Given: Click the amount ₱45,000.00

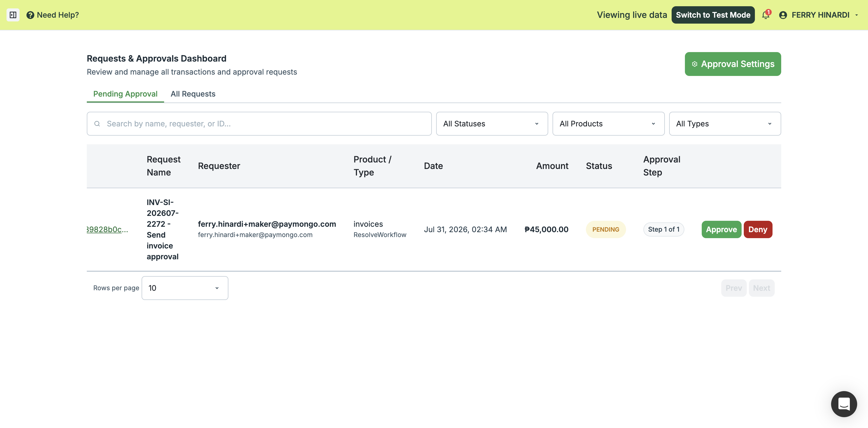Looking at the screenshot, I should (x=546, y=229).
